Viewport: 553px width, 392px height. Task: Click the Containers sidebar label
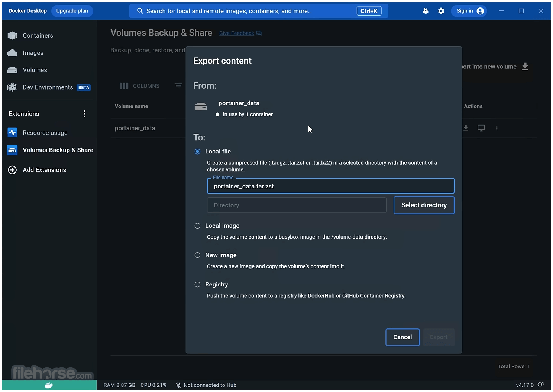pos(38,35)
